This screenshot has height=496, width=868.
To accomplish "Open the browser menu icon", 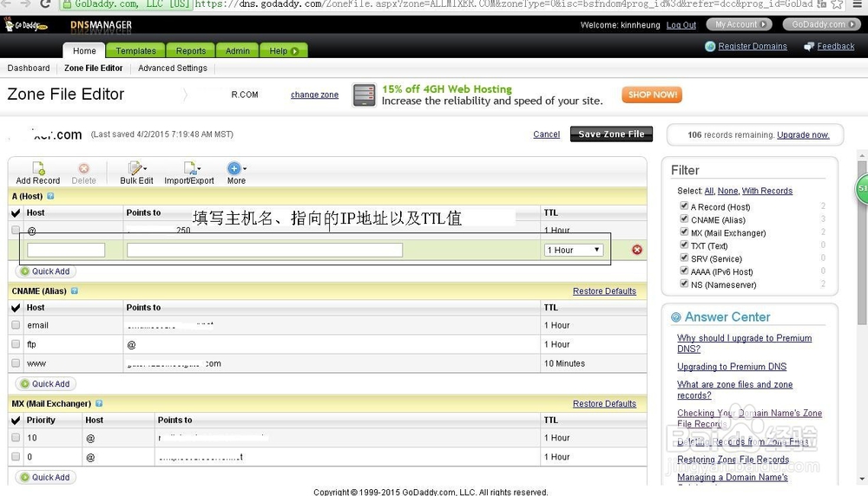I will [x=857, y=3].
